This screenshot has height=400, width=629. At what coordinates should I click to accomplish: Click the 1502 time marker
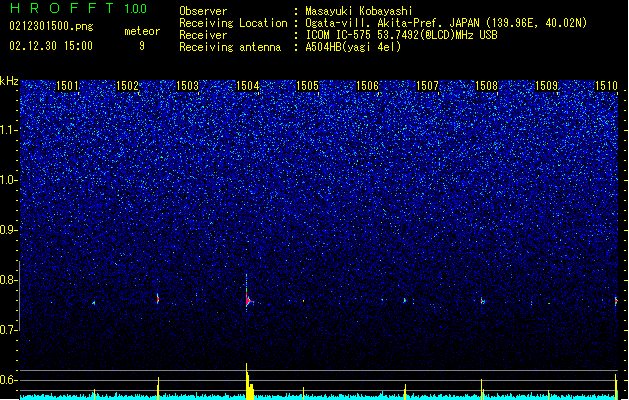pyautogui.click(x=127, y=86)
